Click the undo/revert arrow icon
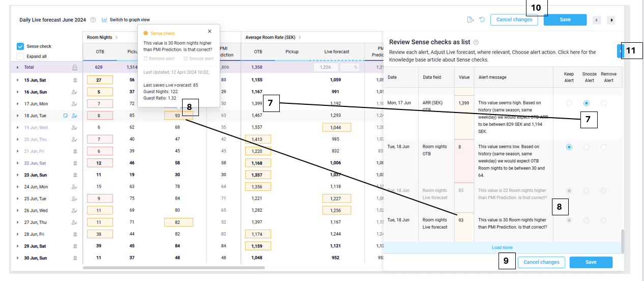The height and width of the screenshot is (281, 644). click(x=481, y=20)
